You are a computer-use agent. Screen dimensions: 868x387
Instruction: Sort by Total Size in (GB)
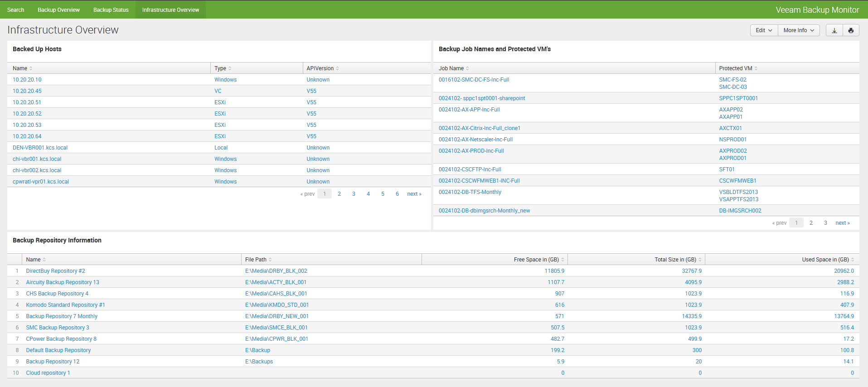coord(678,260)
